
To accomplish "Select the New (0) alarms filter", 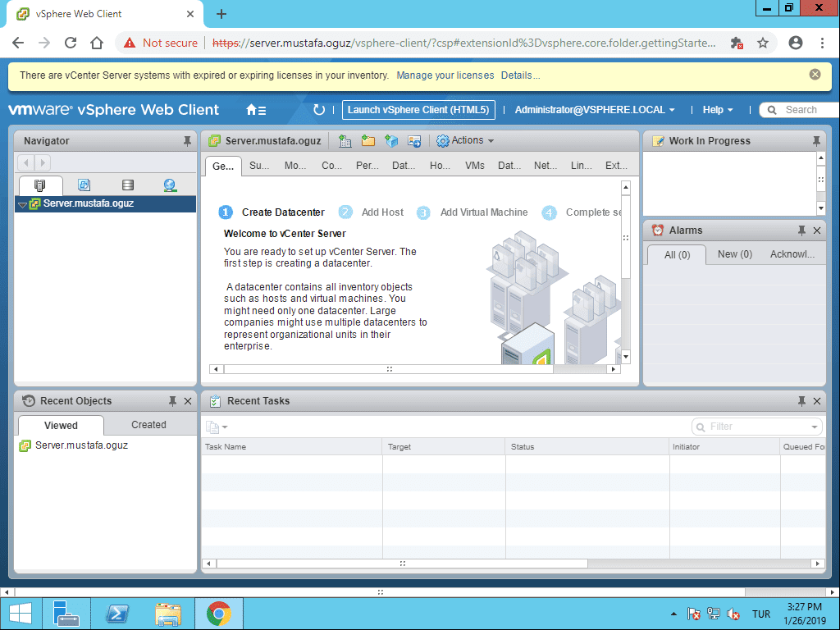I will pyautogui.click(x=733, y=254).
